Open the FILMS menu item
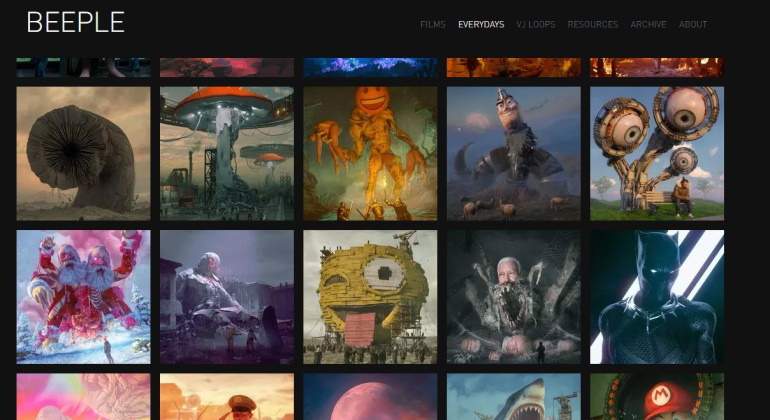 tap(433, 24)
